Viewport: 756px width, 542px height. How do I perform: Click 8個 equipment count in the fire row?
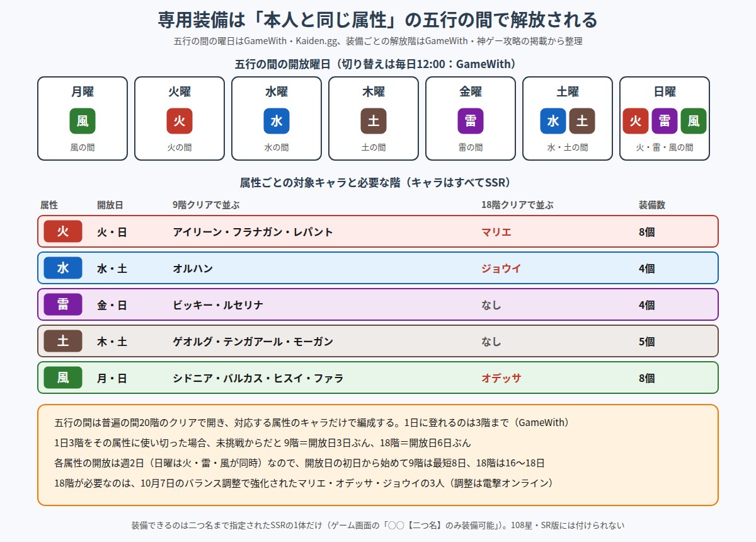tap(647, 232)
